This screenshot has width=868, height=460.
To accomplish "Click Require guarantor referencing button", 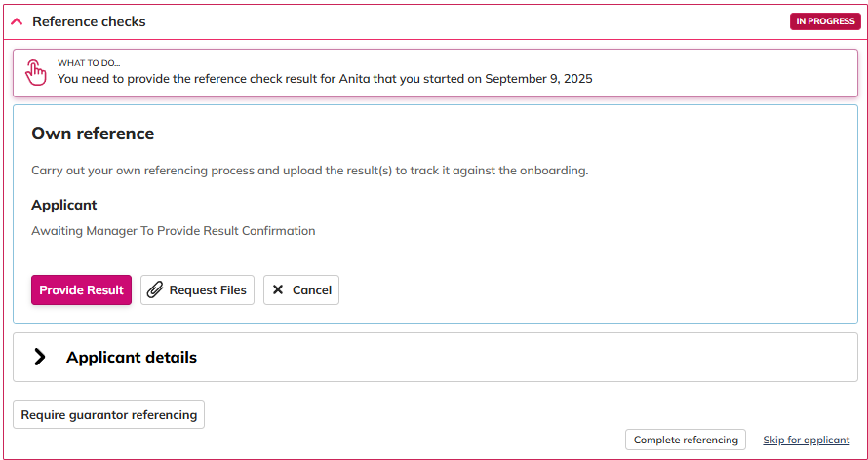I will [108, 414].
